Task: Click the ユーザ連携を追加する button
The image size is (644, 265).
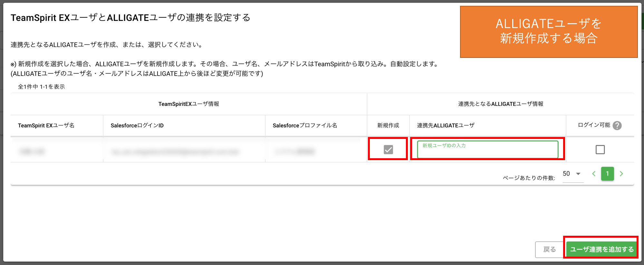Action: pos(601,249)
